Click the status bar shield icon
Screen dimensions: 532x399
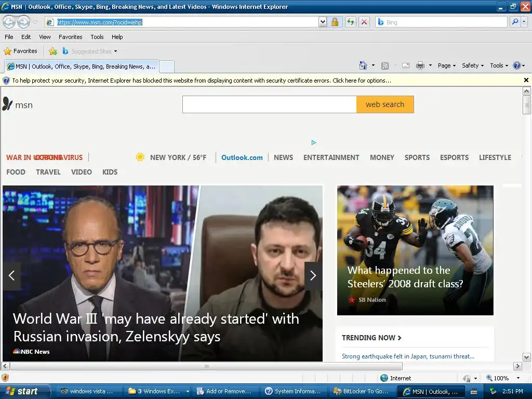5,378
